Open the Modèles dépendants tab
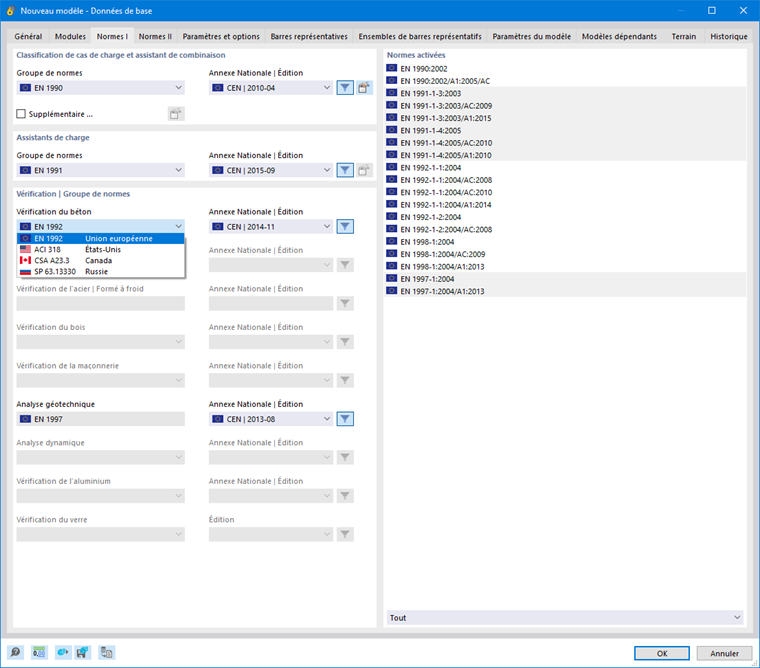760x668 pixels. pos(619,36)
